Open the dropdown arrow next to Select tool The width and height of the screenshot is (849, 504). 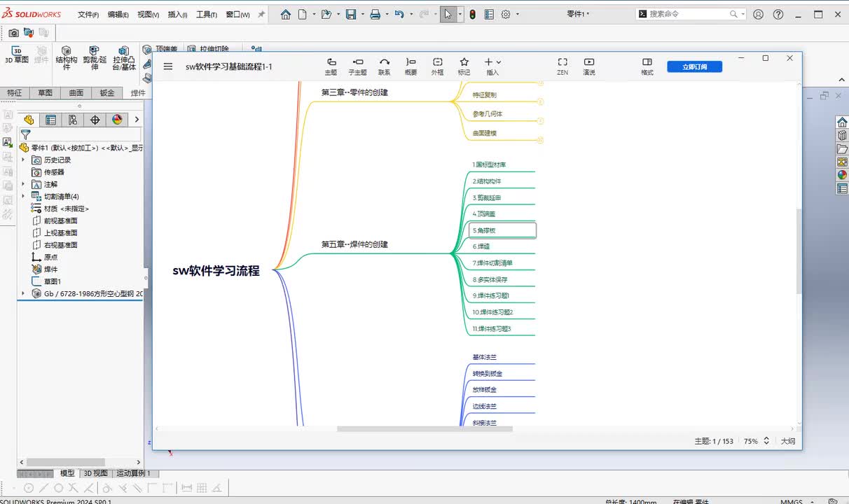460,14
